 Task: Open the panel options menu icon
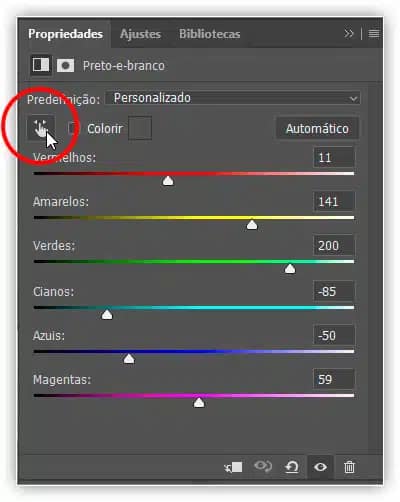pos(374,34)
